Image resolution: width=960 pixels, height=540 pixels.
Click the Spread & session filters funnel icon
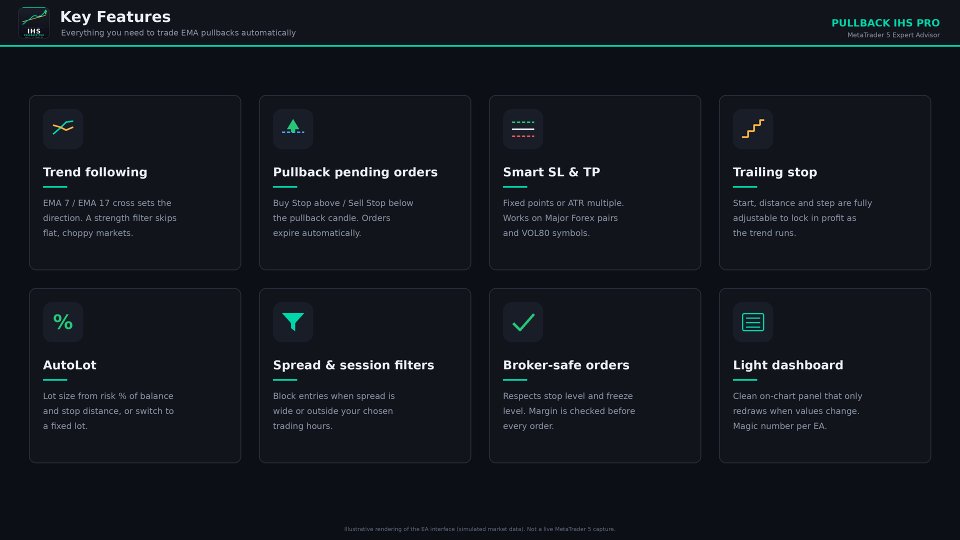coord(293,322)
